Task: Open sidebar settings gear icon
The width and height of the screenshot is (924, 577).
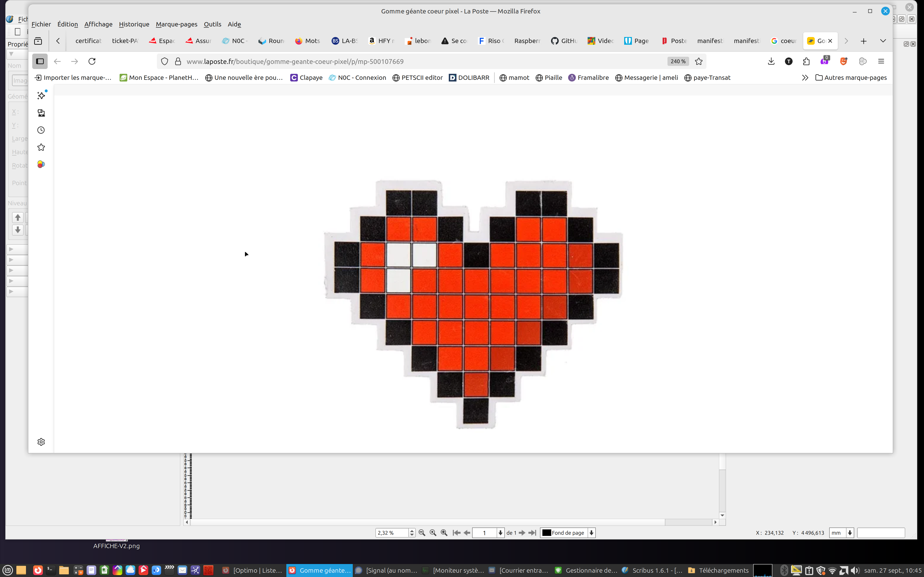Action: [41, 442]
